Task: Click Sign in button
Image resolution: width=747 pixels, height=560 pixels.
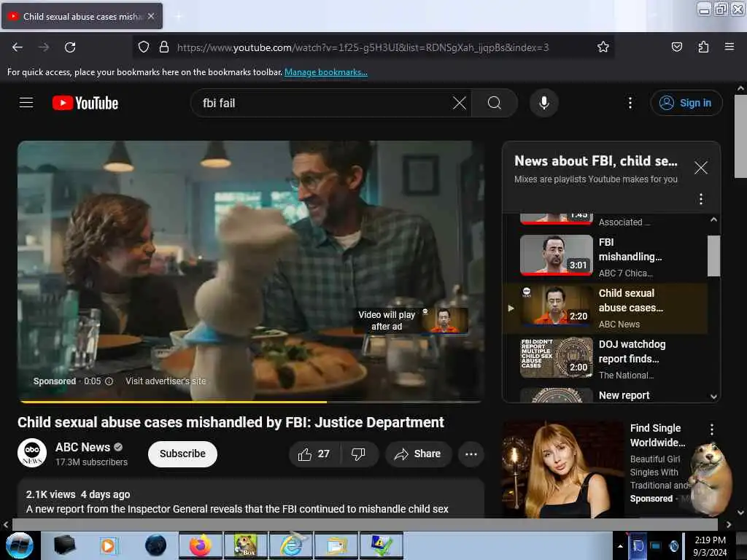Action: point(686,103)
